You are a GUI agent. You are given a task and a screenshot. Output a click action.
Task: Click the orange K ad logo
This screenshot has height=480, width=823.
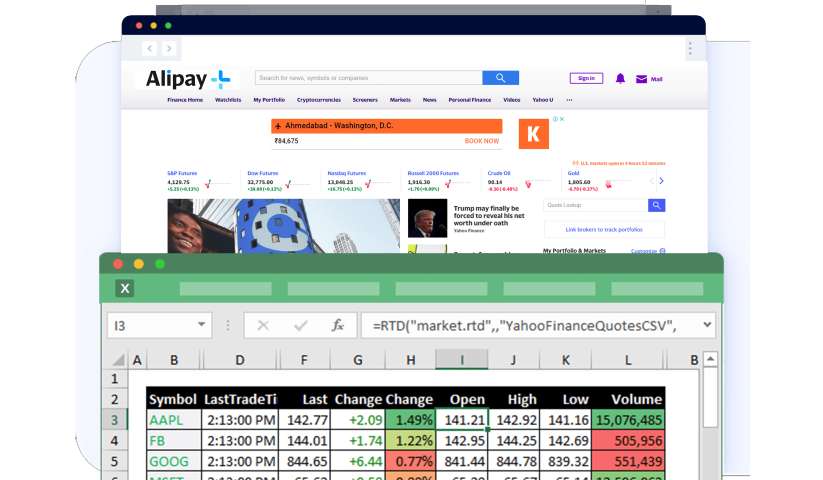534,134
